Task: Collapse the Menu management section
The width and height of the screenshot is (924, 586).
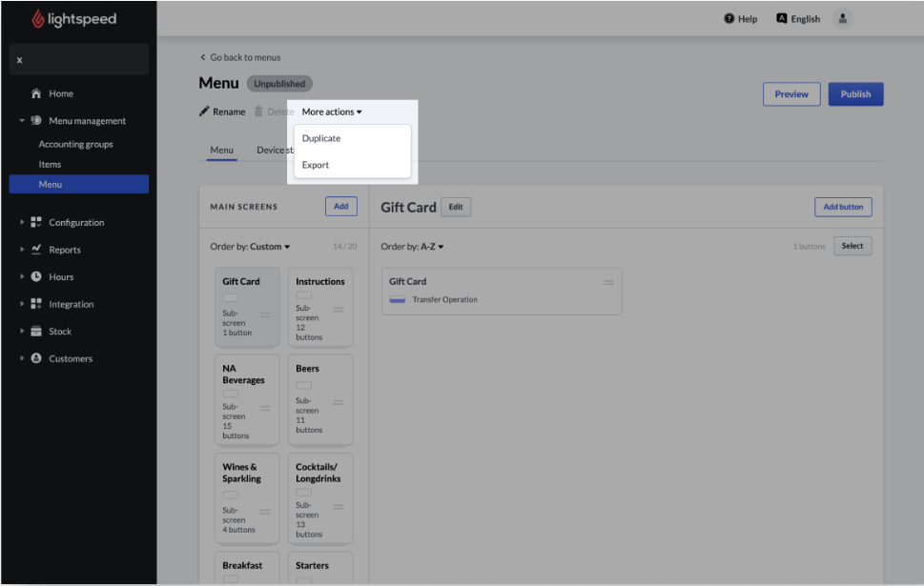Action: [22, 121]
